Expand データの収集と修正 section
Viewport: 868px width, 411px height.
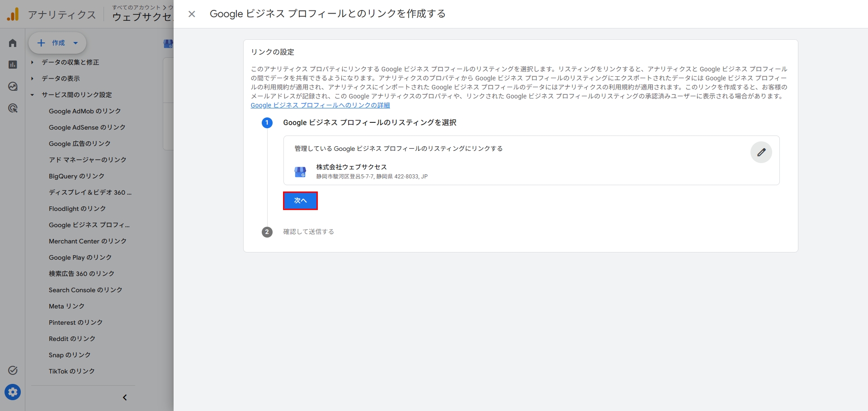point(71,62)
